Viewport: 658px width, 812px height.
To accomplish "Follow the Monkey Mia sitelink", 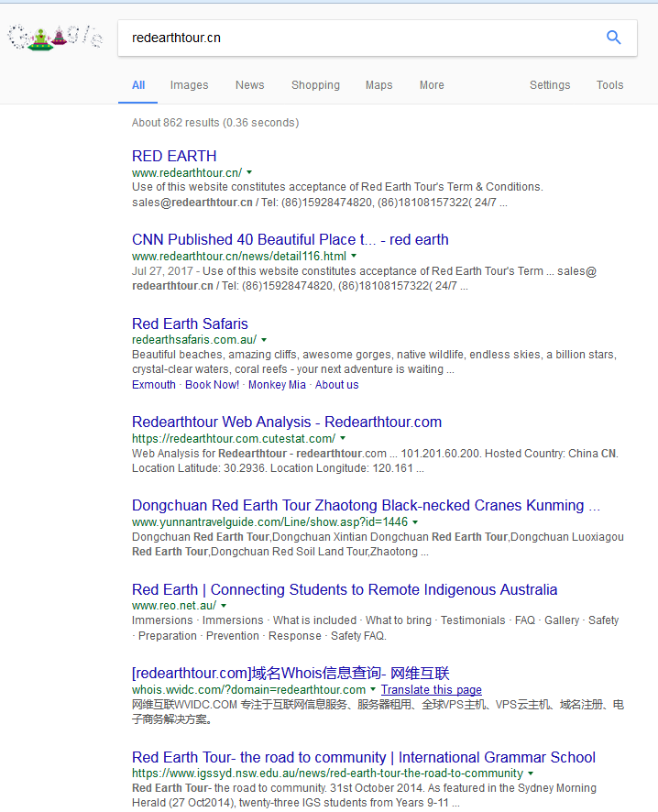I will [x=277, y=385].
